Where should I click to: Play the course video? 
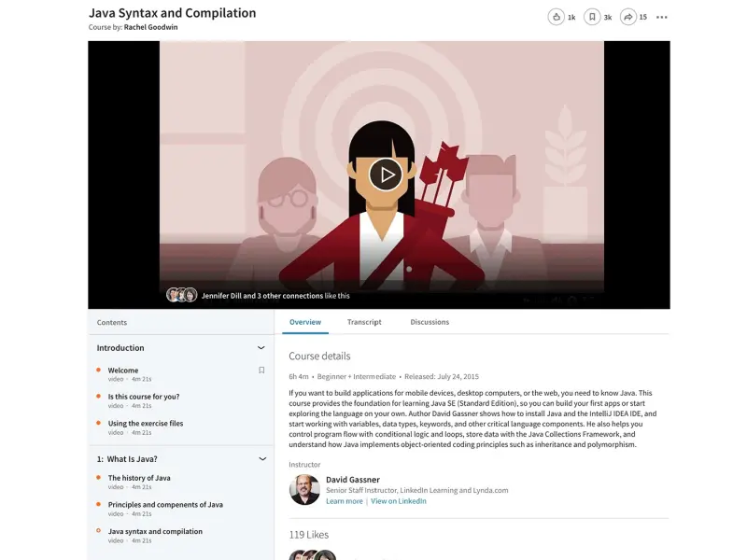click(x=386, y=175)
